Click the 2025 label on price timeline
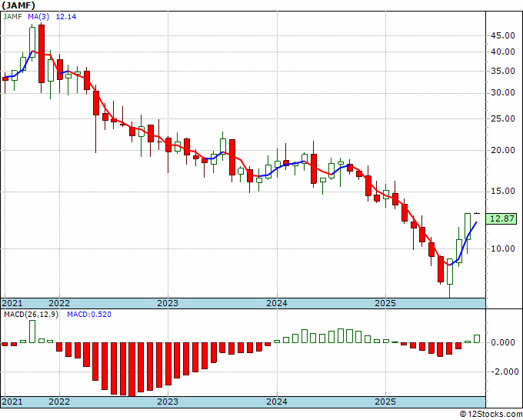 point(385,303)
